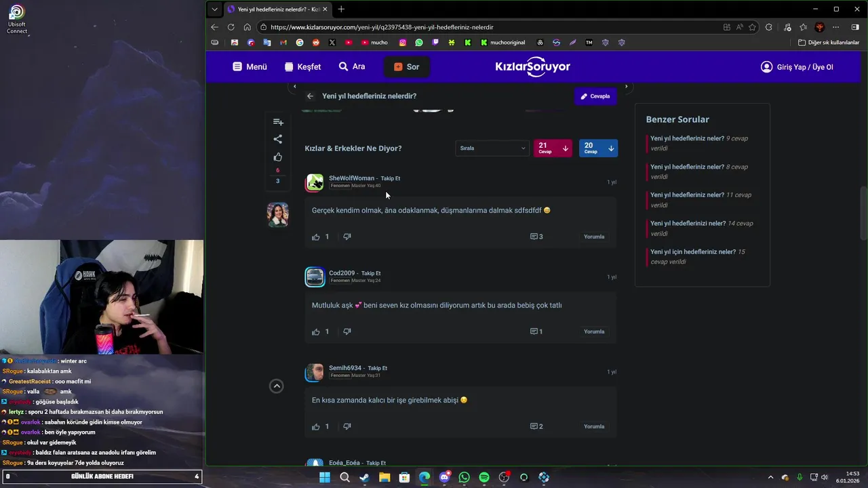
Task: Click the Cevapla answer button
Action: [x=595, y=96]
